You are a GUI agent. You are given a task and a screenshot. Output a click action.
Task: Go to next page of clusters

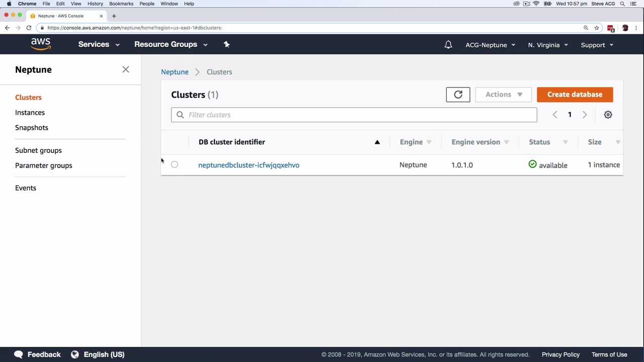pos(585,115)
